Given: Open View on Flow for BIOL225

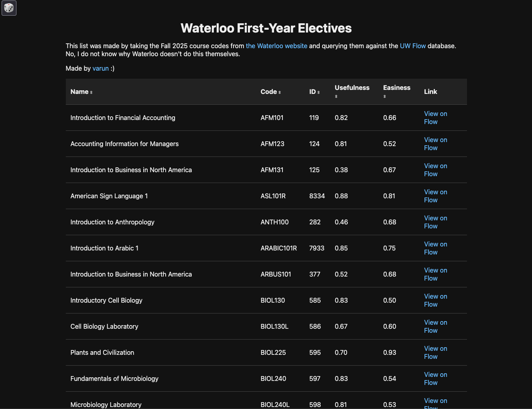Looking at the screenshot, I should point(435,352).
